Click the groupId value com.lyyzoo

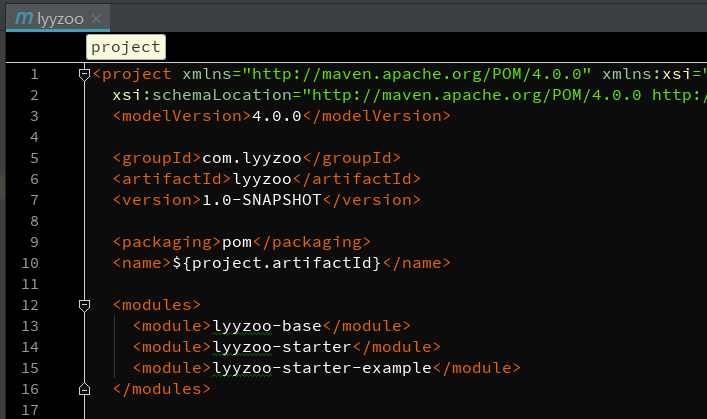pos(252,158)
